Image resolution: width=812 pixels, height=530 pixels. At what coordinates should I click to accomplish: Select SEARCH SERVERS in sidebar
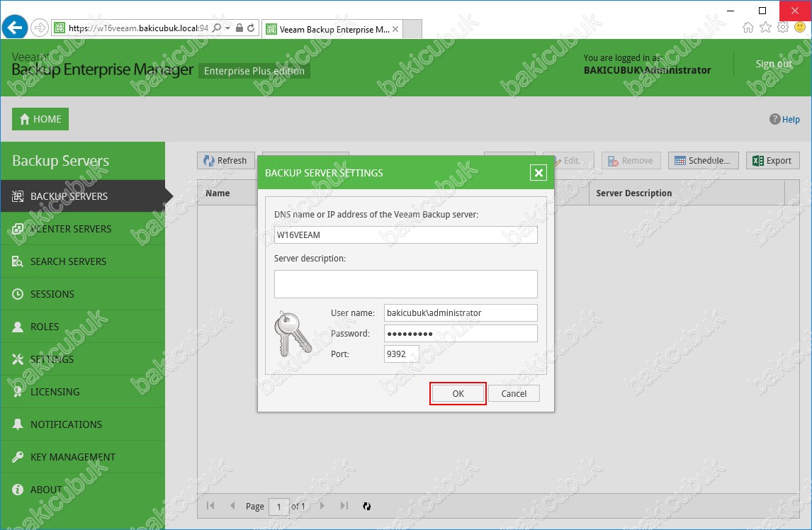83,261
